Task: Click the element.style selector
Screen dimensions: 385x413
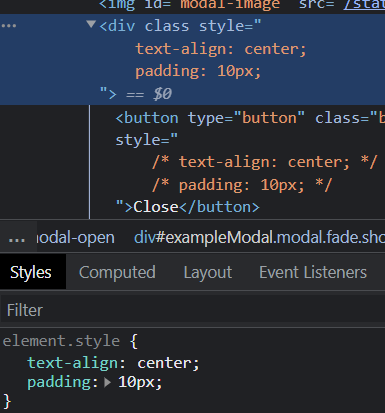Action: 61,341
